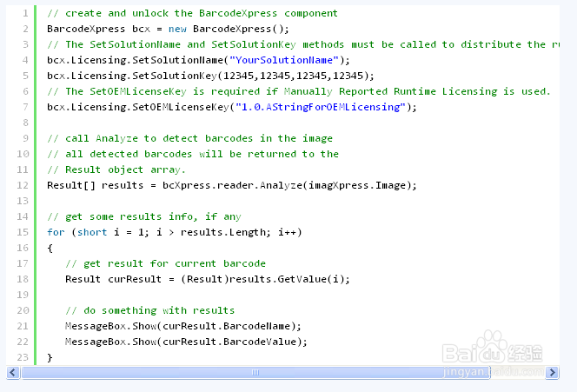Click line number 1 in the gutter

25,14
